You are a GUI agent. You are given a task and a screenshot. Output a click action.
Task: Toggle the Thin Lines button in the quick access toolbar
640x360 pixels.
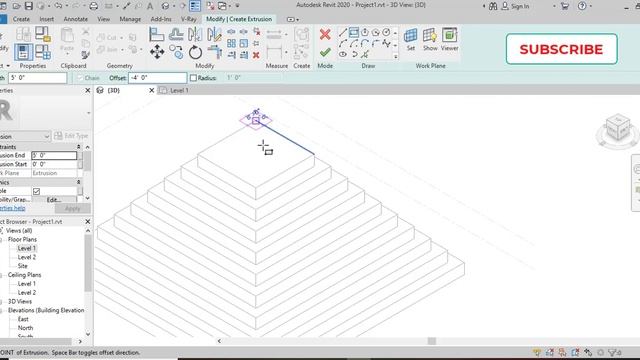pos(195,6)
